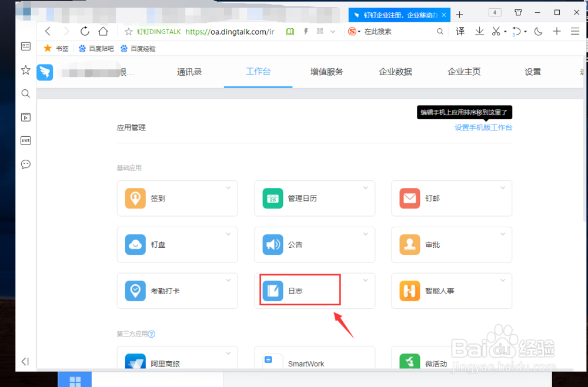Open the 考勤打卡 attendance icon
588x387 pixels.
(x=135, y=291)
